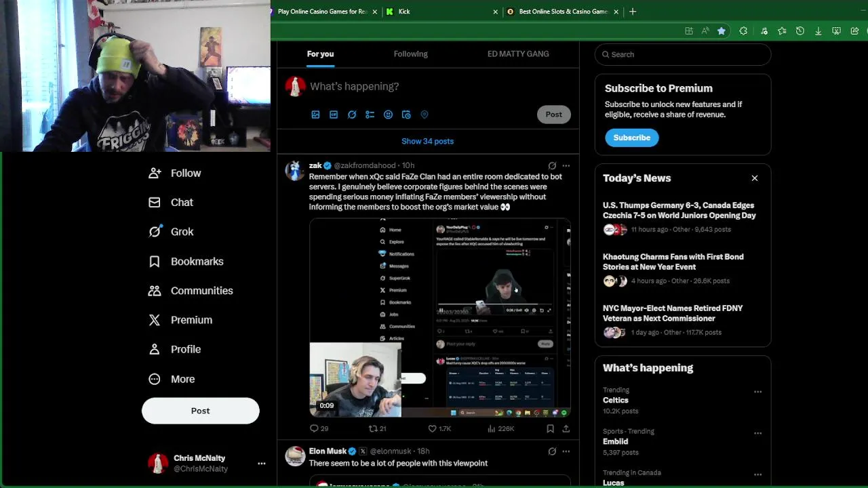The width and height of the screenshot is (868, 488).
Task: Open the Grok enhance icon in composer
Action: click(x=352, y=115)
